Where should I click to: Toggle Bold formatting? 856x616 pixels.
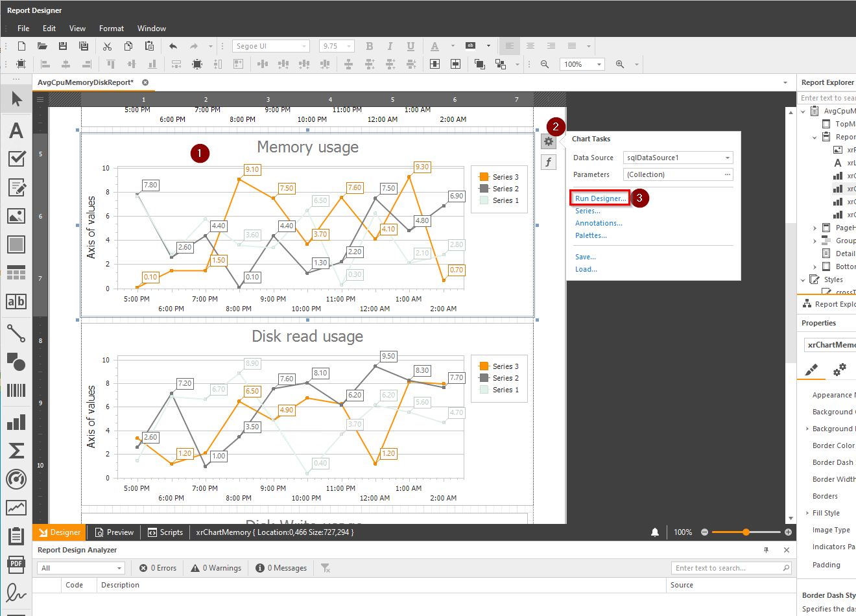(x=369, y=46)
